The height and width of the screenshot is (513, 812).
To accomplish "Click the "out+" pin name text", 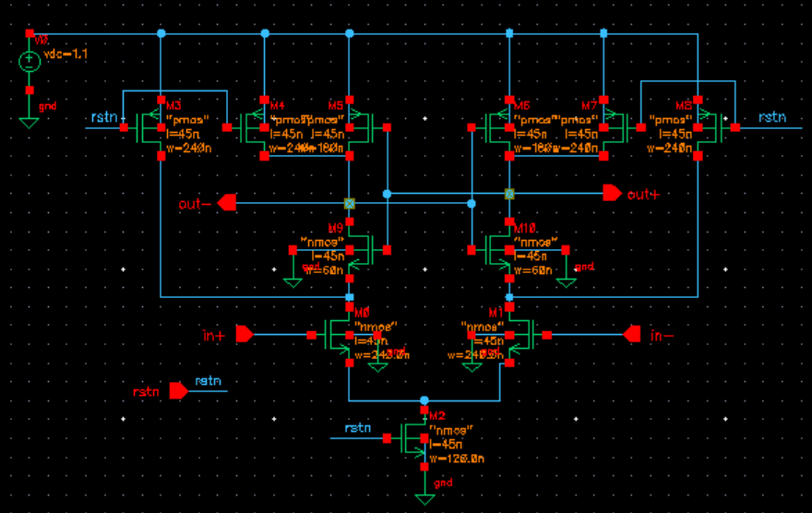I will pos(643,195).
